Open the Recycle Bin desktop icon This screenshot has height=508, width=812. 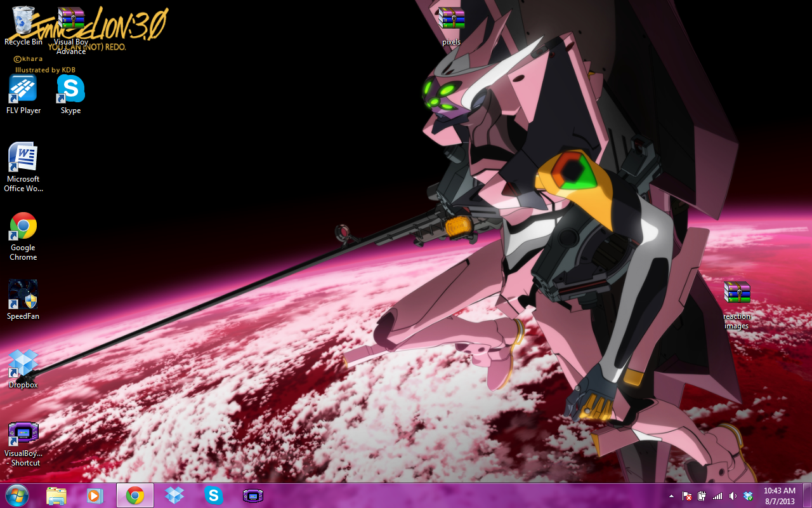pos(23,26)
